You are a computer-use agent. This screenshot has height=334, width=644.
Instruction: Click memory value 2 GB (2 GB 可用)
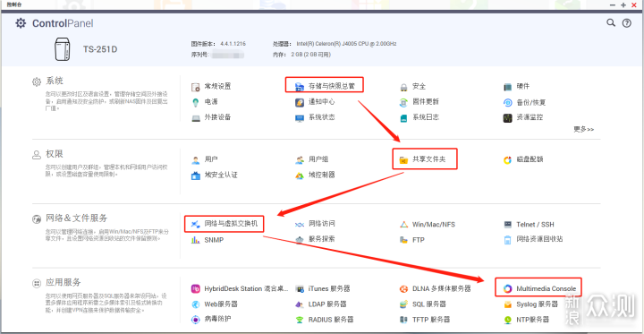(311, 55)
